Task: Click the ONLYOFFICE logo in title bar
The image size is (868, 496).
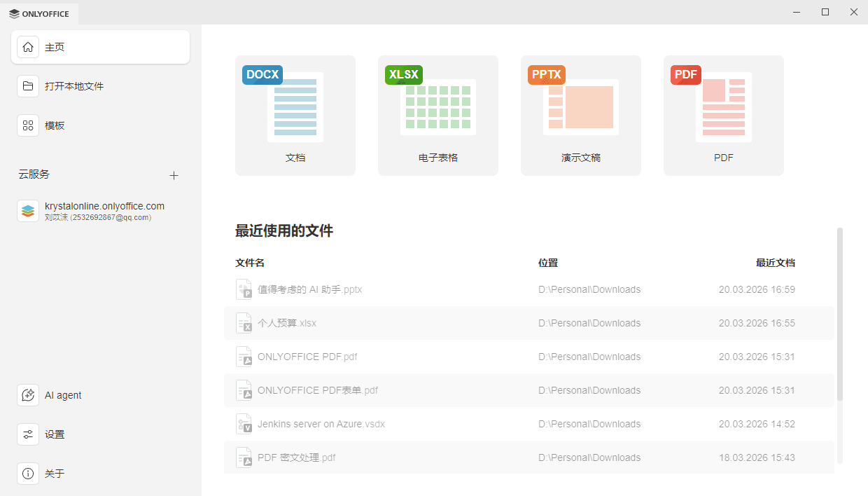Action: [40, 13]
